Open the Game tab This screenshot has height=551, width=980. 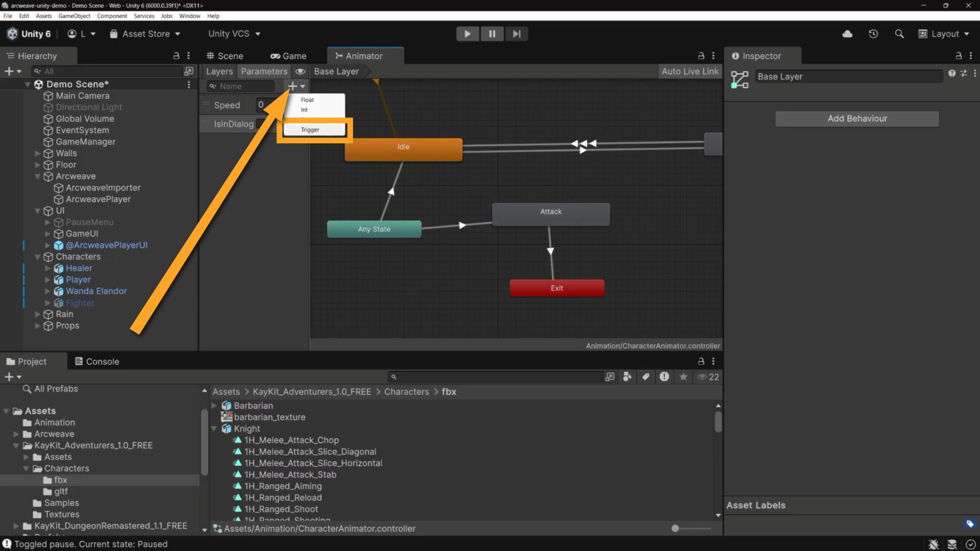coord(288,56)
